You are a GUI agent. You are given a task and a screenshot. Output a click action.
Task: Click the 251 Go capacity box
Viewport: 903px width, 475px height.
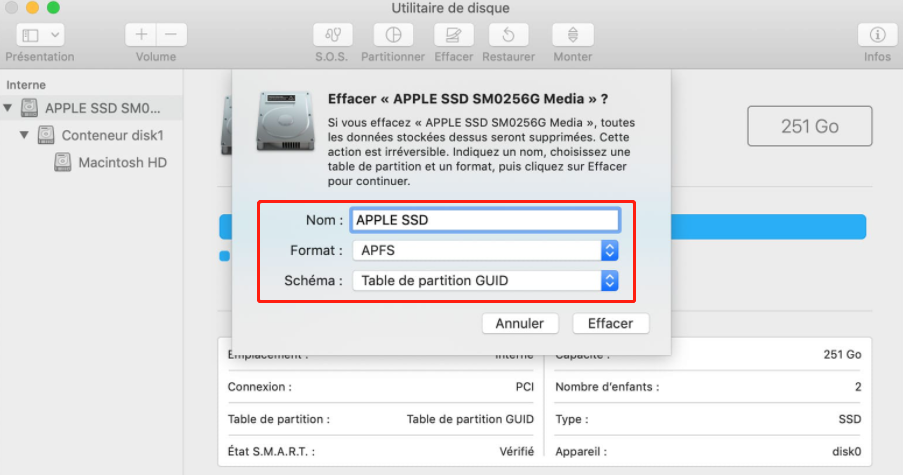tap(810, 126)
